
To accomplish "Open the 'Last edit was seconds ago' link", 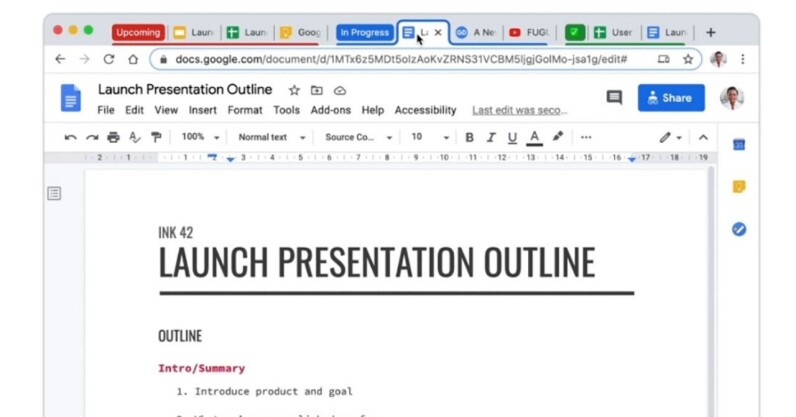I will pyautogui.click(x=519, y=110).
